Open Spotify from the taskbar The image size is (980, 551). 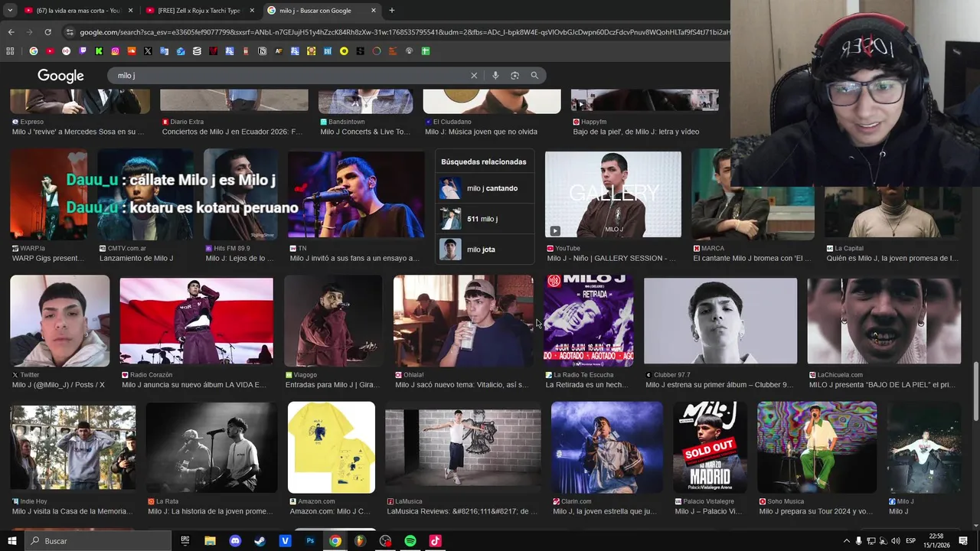coord(410,541)
